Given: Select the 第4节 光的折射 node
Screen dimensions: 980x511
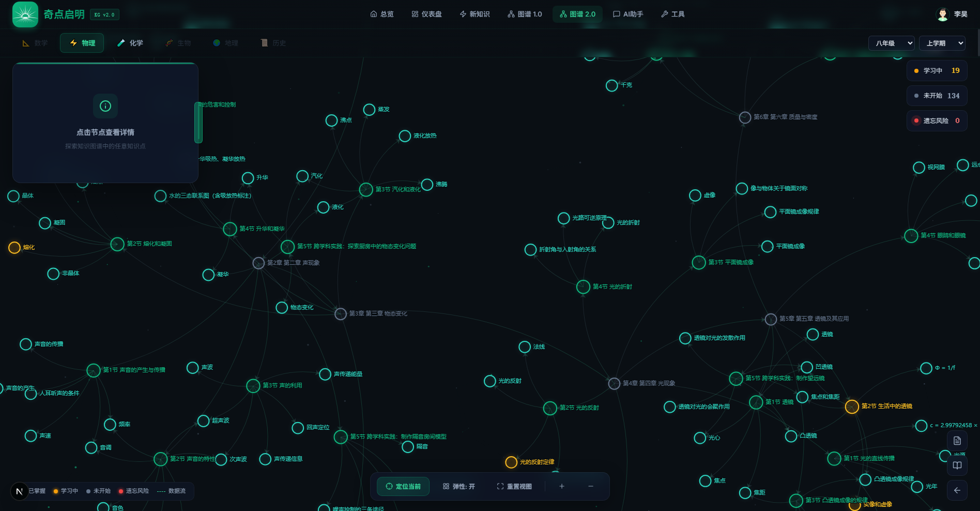Looking at the screenshot, I should click(583, 287).
